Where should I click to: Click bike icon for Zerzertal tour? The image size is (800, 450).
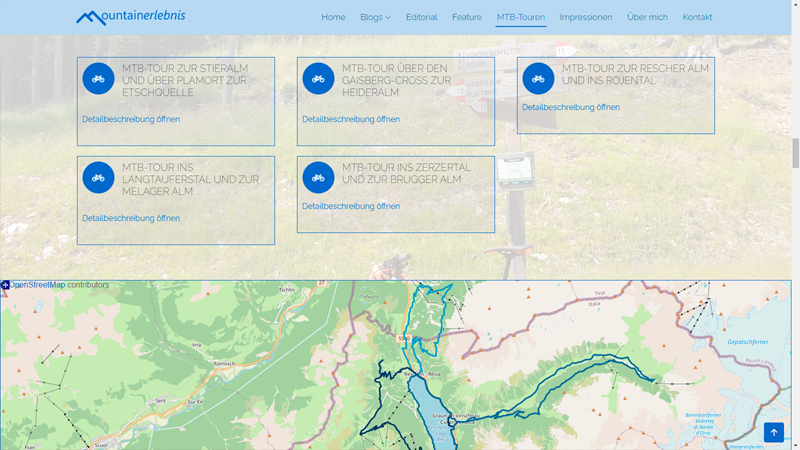tap(318, 178)
